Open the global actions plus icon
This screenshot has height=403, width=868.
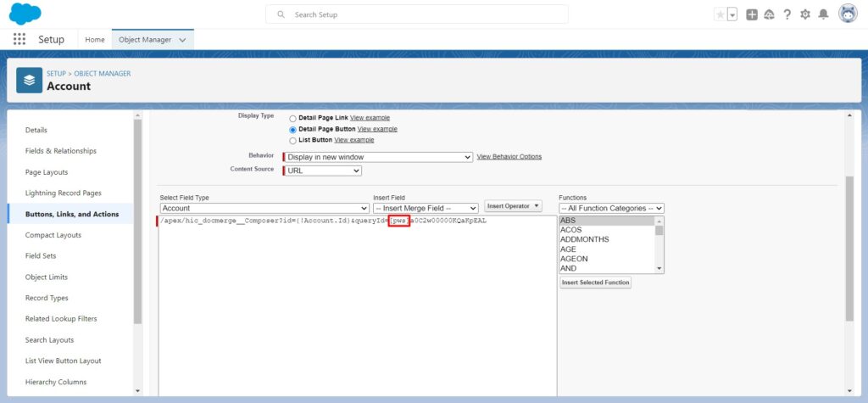coord(751,15)
